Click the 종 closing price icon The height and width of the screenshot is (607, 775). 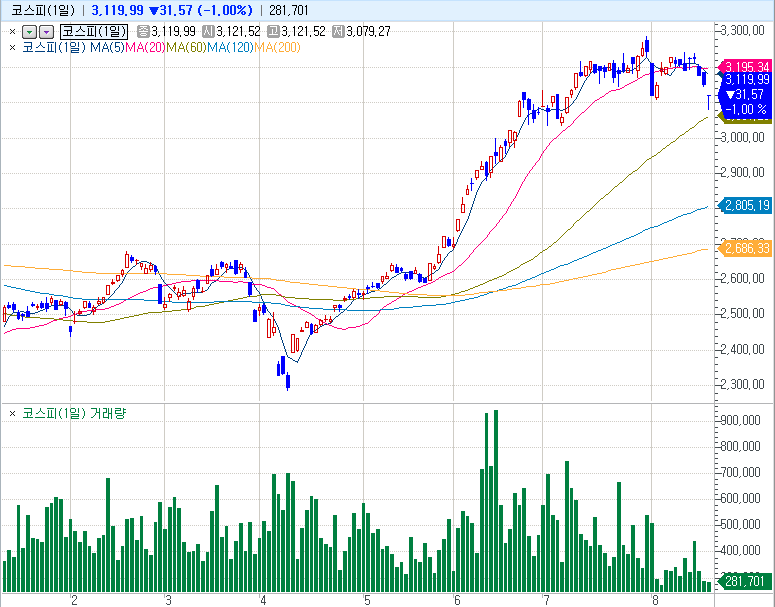point(142,32)
